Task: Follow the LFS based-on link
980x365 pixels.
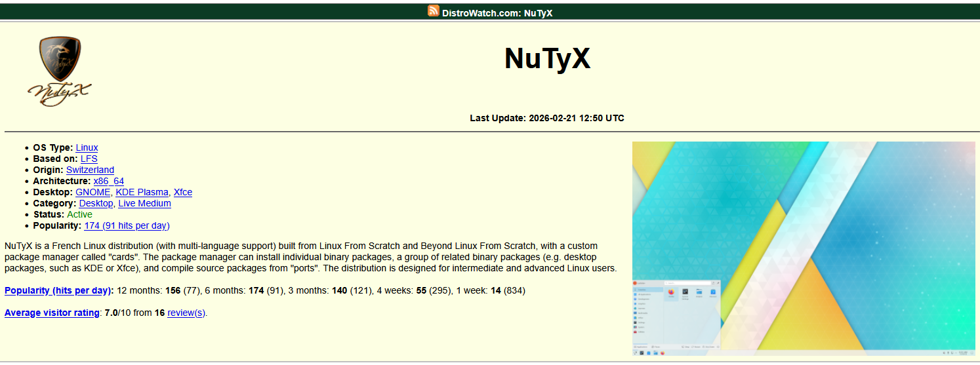Action: [x=89, y=159]
